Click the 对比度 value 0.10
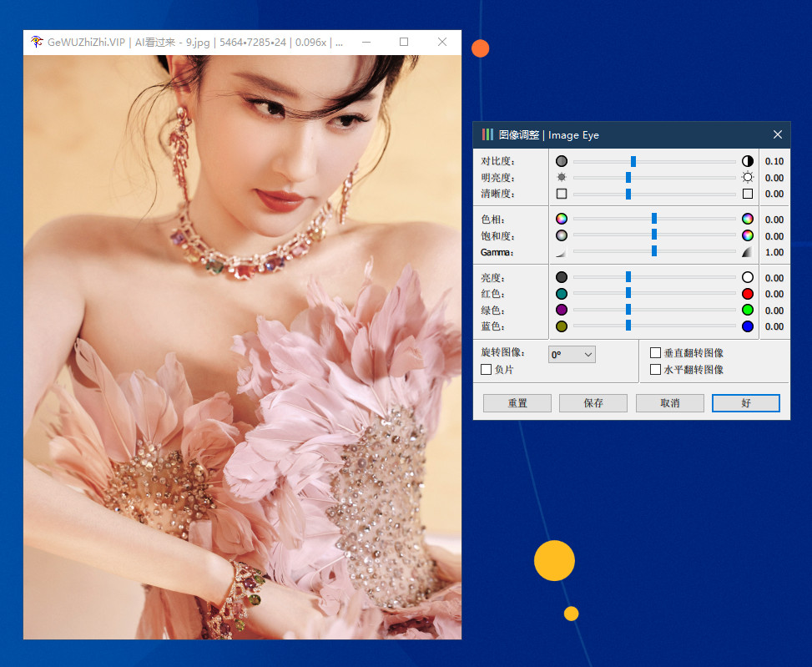 click(774, 161)
